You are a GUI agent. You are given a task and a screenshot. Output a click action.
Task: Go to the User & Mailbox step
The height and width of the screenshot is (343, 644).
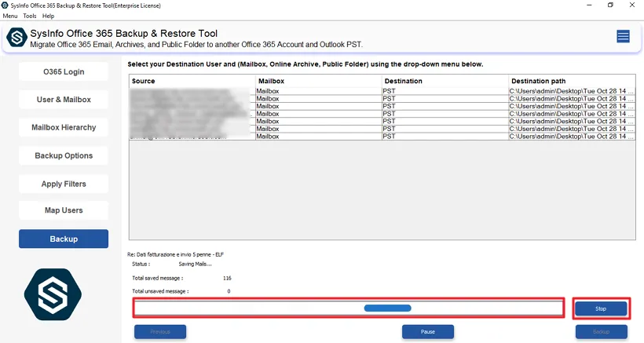[x=64, y=100]
